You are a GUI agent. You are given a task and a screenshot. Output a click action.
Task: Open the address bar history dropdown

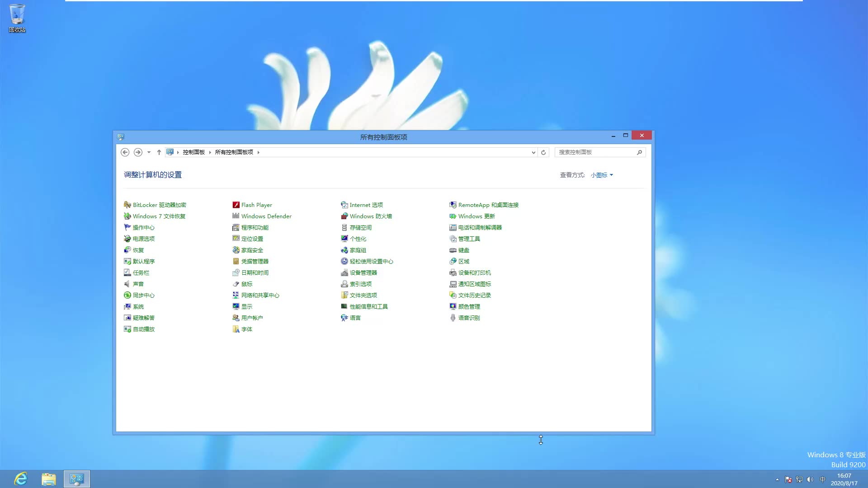(533, 152)
